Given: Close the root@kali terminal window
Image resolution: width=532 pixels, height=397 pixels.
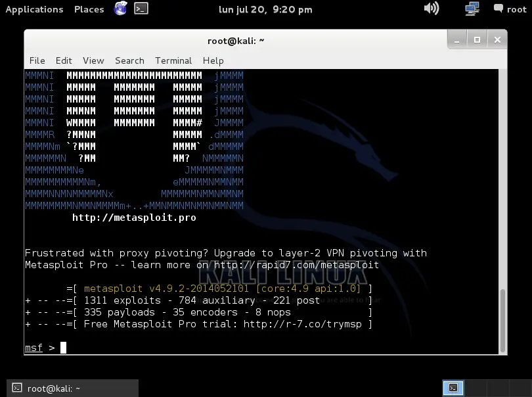Looking at the screenshot, I should 497,40.
